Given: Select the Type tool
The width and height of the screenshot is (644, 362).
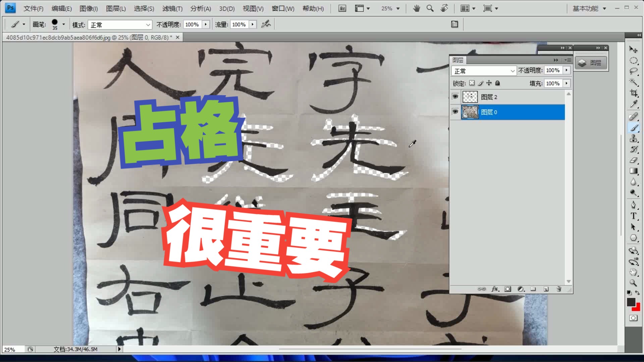Looking at the screenshot, I should coord(633,216).
